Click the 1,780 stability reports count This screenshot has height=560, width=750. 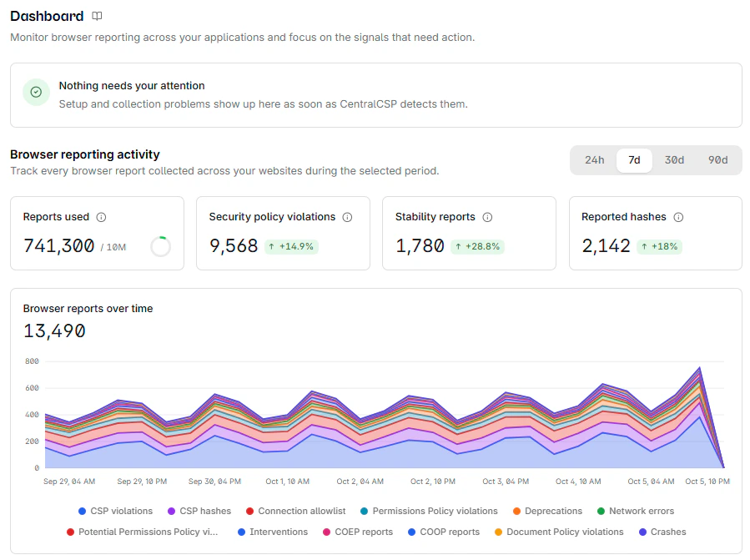click(x=420, y=246)
